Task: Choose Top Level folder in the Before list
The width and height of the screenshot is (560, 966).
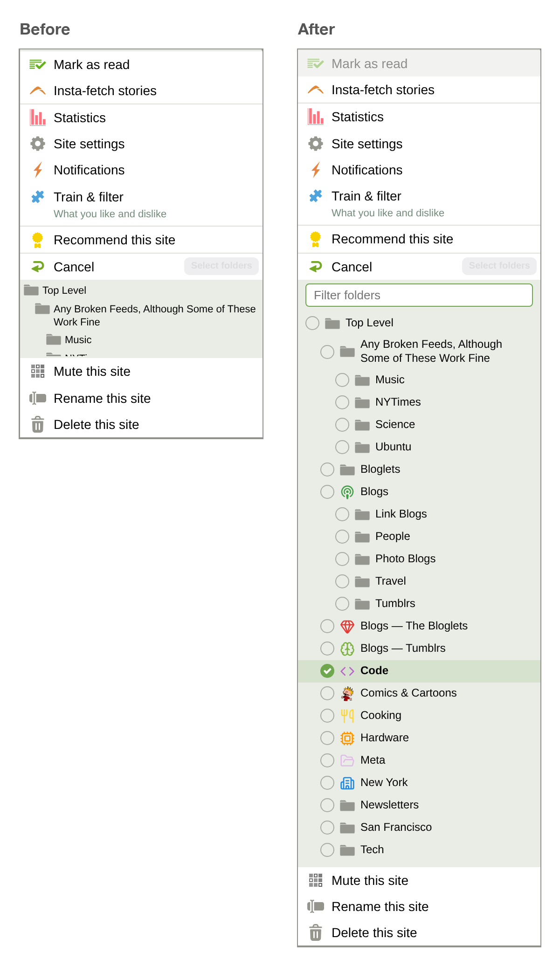Action: [141, 290]
